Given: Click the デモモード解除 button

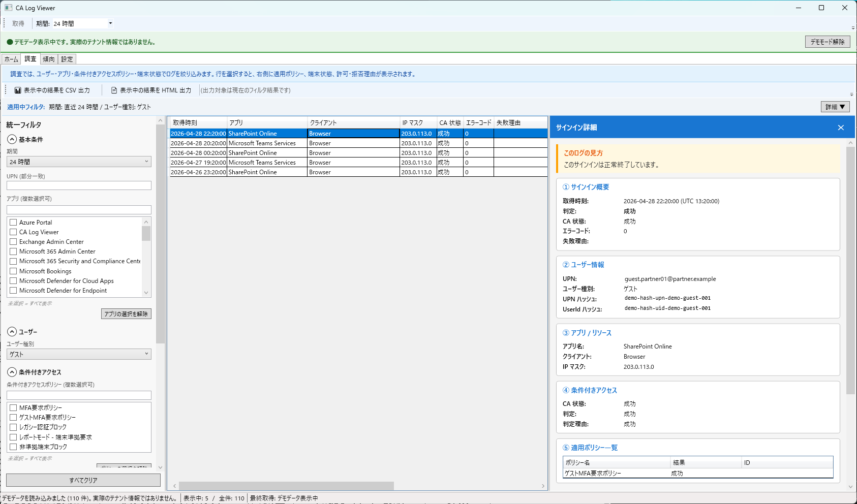Looking at the screenshot, I should [827, 42].
